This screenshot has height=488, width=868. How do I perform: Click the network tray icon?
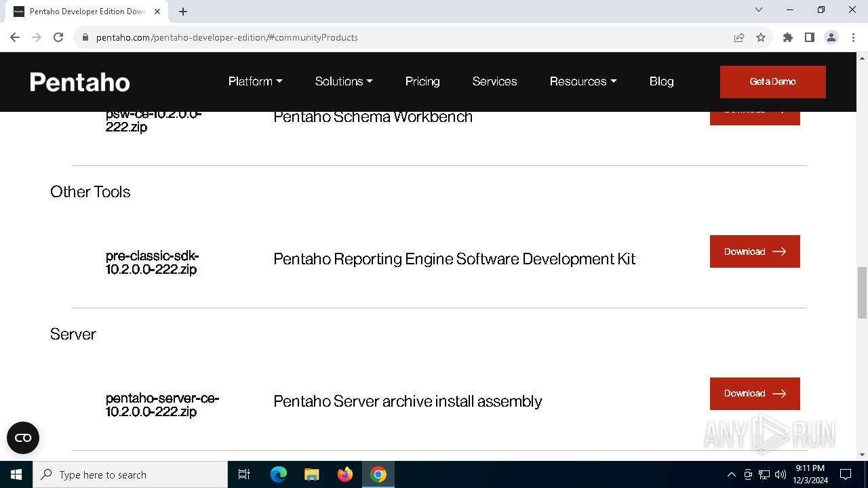(x=764, y=474)
